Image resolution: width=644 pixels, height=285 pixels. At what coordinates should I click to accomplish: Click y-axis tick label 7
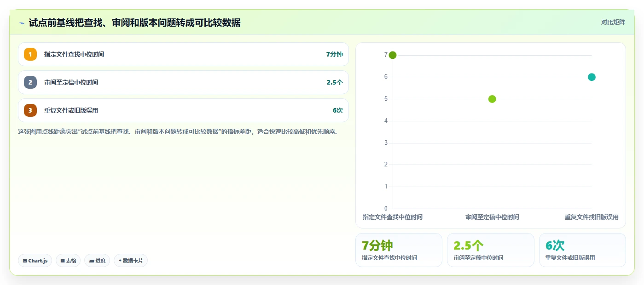(386, 55)
